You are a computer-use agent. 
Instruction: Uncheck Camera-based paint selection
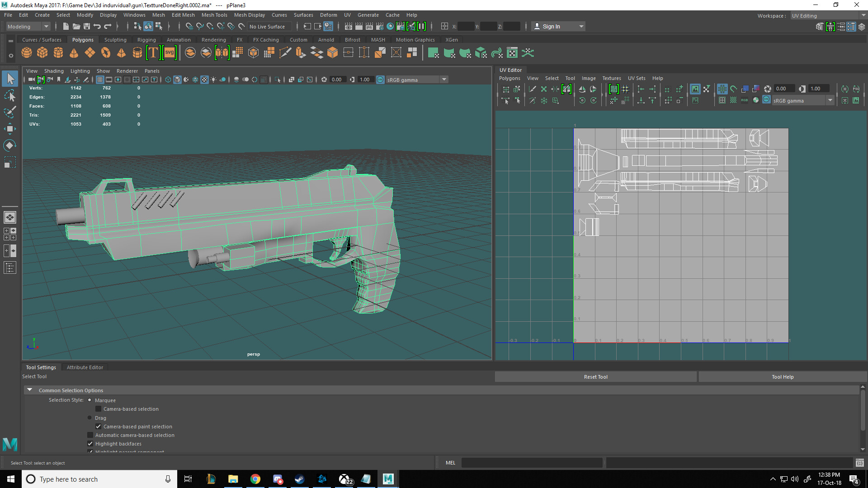pyautogui.click(x=99, y=426)
